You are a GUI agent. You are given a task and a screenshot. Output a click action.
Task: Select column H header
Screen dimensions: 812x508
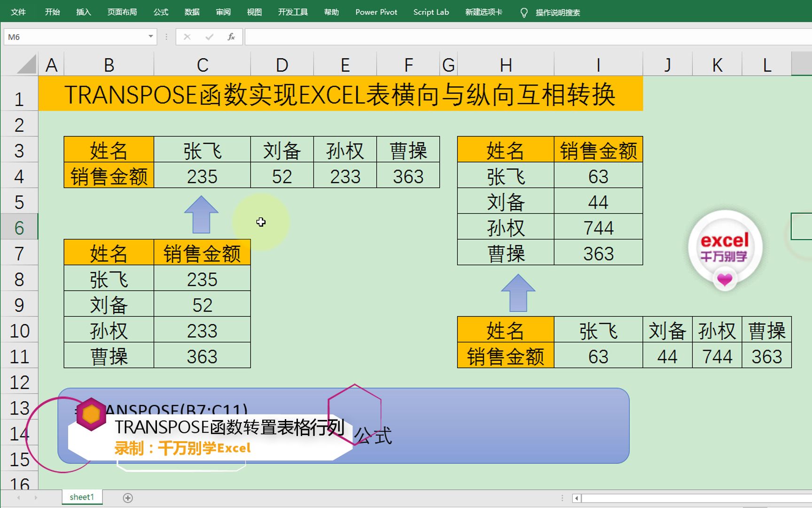pyautogui.click(x=506, y=65)
